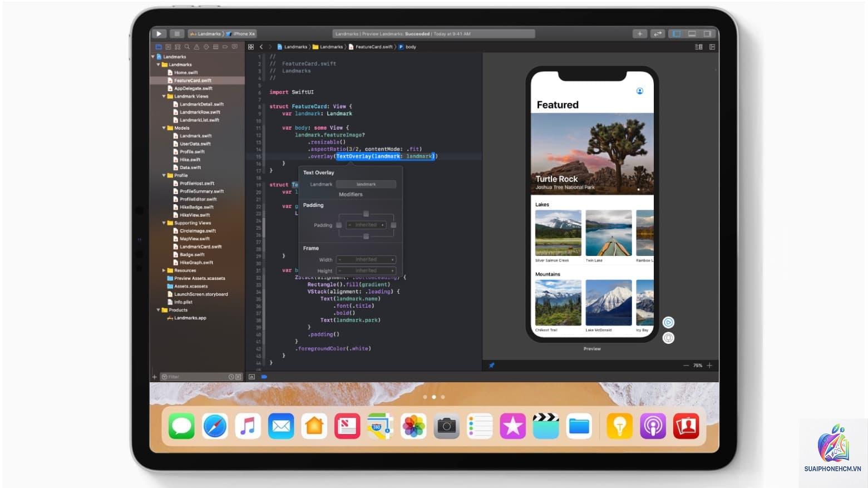Pin the preview with the pin icon
Viewport: 868px width, 488px height.
pyautogui.click(x=491, y=366)
